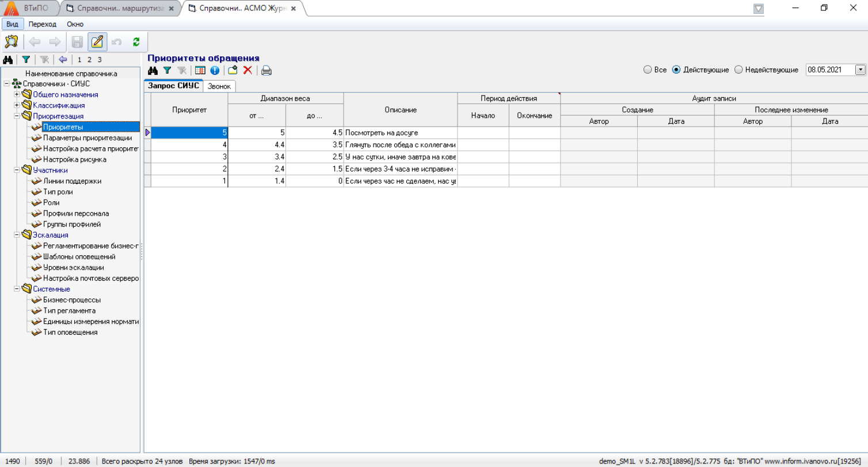Collapse the Системные folder

(17, 289)
